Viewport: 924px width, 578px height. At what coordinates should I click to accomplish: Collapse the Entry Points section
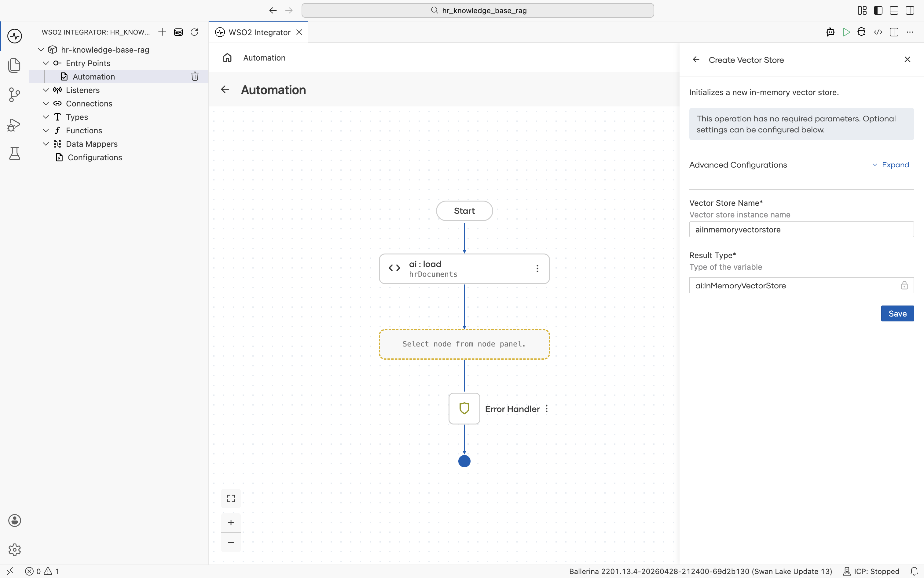pos(46,63)
